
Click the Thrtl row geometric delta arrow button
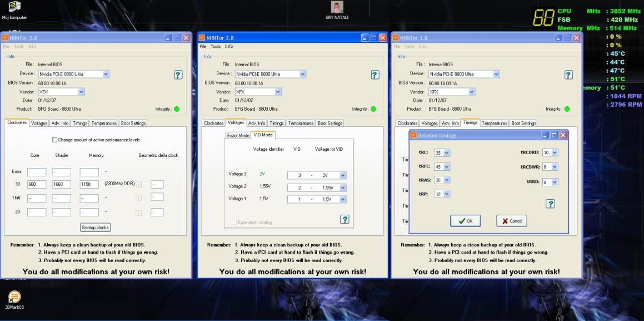click(138, 198)
